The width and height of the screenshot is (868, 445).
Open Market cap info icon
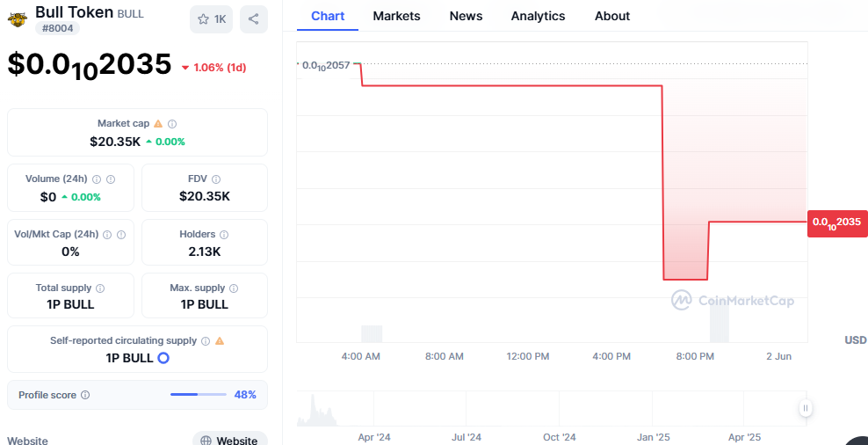coord(172,124)
